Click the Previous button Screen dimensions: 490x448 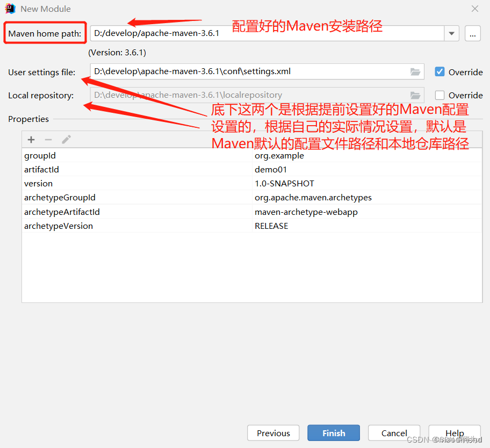[273, 433]
